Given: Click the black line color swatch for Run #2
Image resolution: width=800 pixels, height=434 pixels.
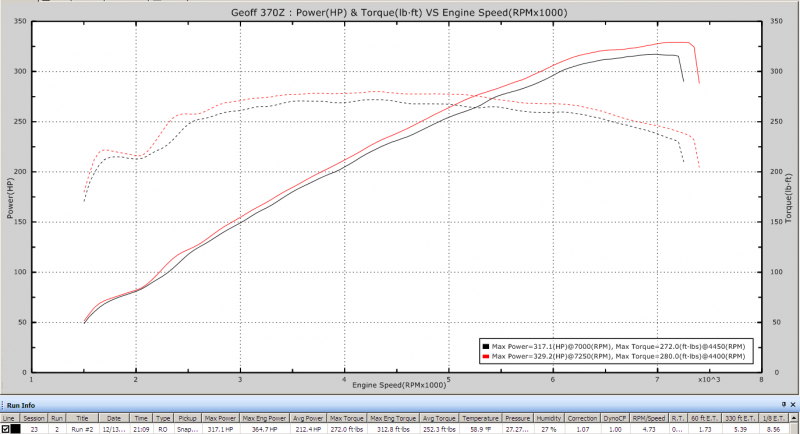Looking at the screenshot, I should click(x=16, y=429).
